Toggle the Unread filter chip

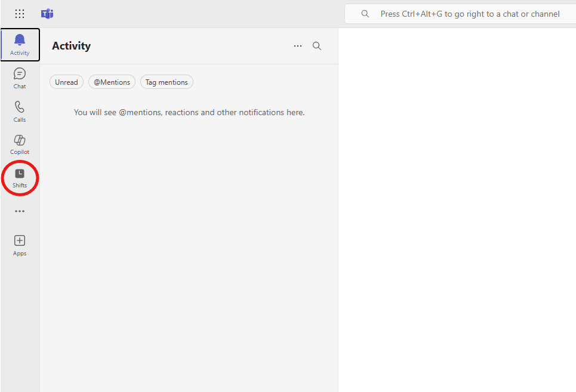pyautogui.click(x=66, y=82)
